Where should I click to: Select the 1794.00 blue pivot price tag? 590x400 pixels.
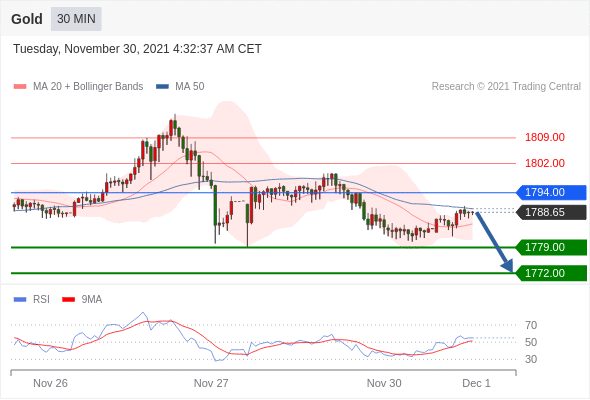551,192
